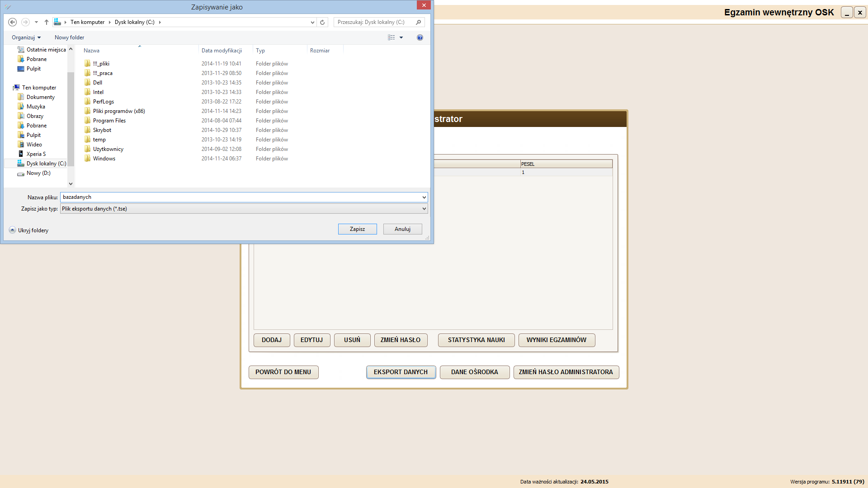Open the Zapisz jako typ combo box

pos(244,209)
